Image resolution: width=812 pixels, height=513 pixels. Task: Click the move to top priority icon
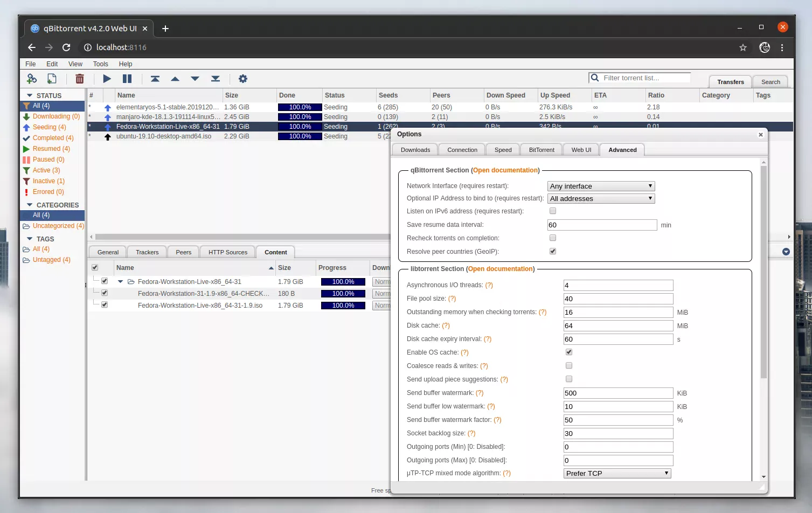point(155,79)
